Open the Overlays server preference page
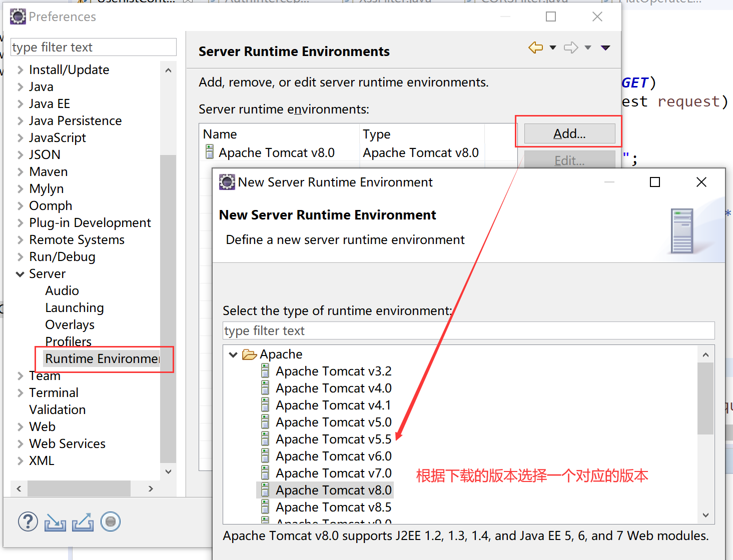Screen dimensions: 733x560 click(70, 324)
